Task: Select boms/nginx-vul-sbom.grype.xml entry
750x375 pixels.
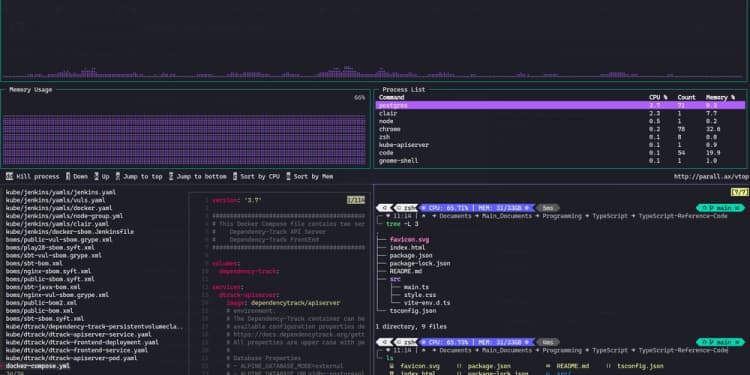Action: [x=57, y=295]
